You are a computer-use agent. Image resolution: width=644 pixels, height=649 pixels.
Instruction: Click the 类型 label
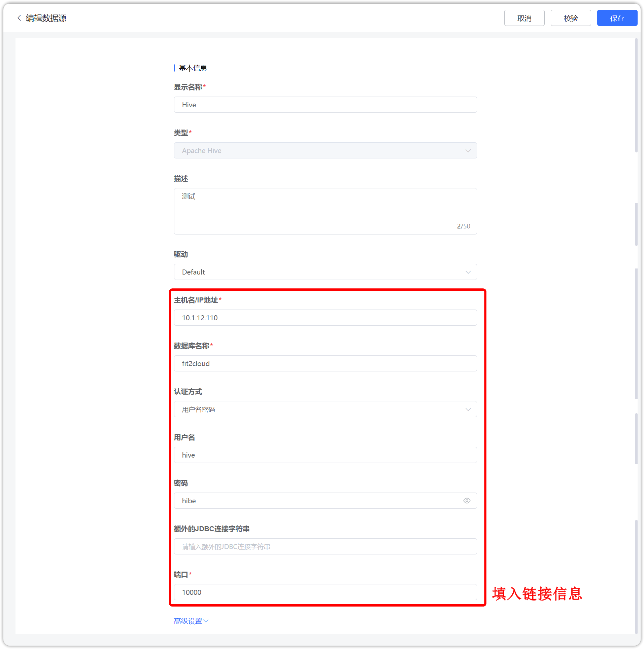click(181, 133)
